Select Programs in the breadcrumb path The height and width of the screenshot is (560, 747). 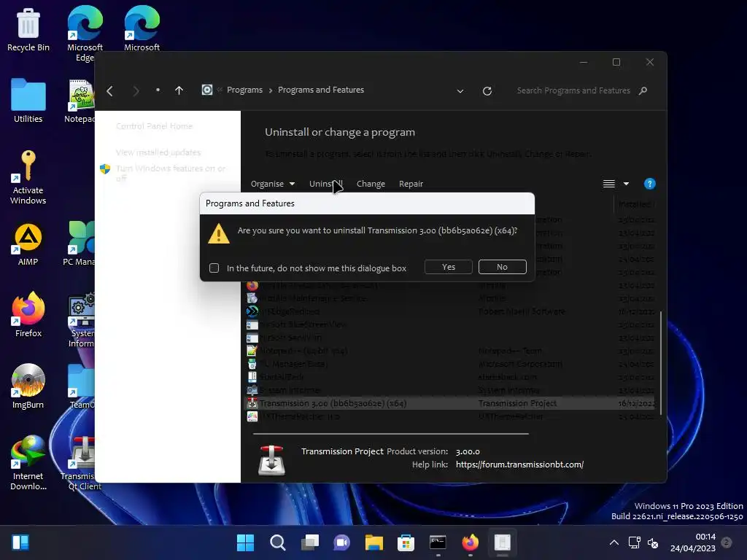click(244, 90)
